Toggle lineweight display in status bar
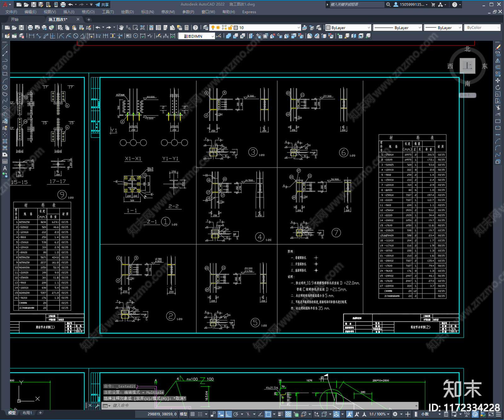 [x=280, y=414]
